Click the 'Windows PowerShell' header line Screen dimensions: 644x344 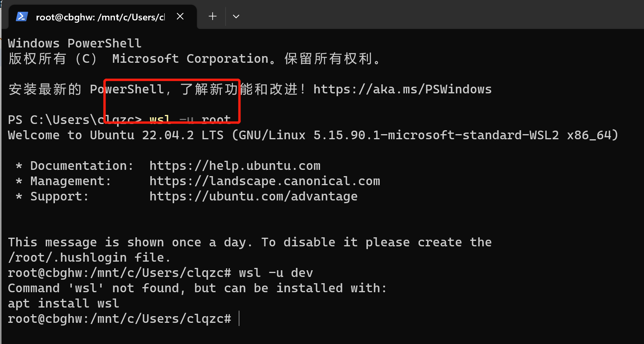pyautogui.click(x=75, y=44)
